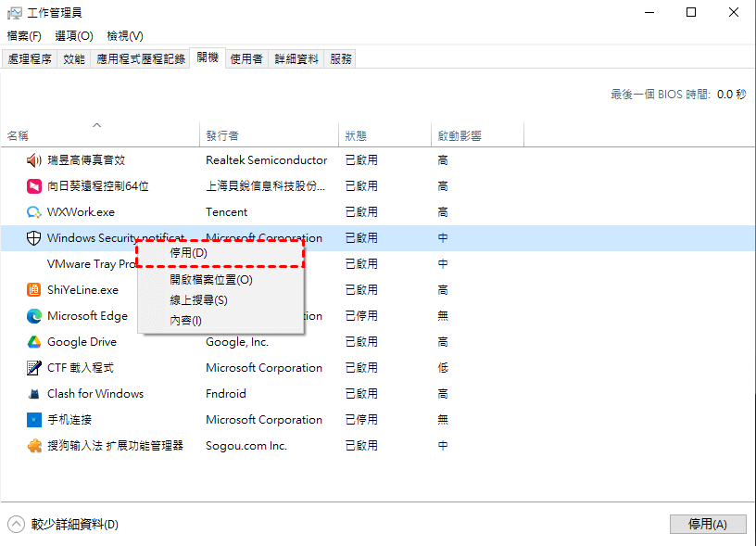The image size is (756, 546).
Task: Choose 開啟檔案位置(O) in the context menu
Action: [x=220, y=280]
